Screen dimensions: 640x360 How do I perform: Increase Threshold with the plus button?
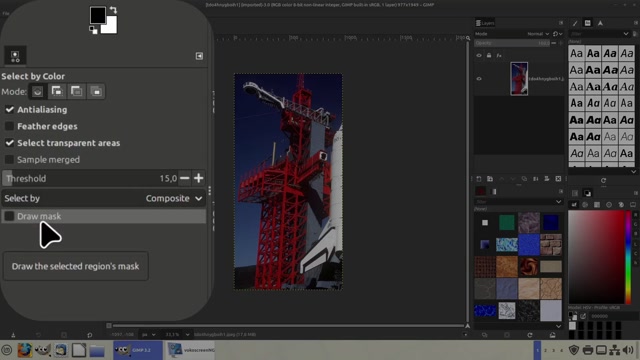coord(199,178)
